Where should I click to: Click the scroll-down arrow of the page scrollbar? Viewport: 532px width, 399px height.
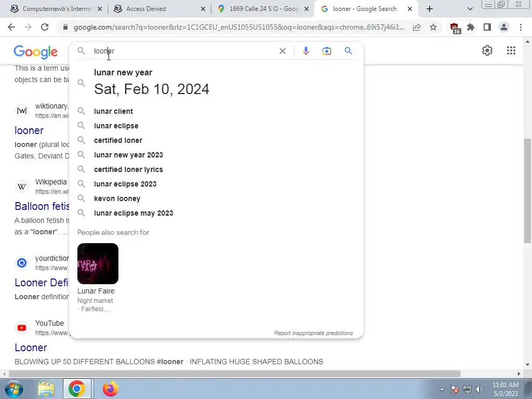pyautogui.click(x=527, y=365)
